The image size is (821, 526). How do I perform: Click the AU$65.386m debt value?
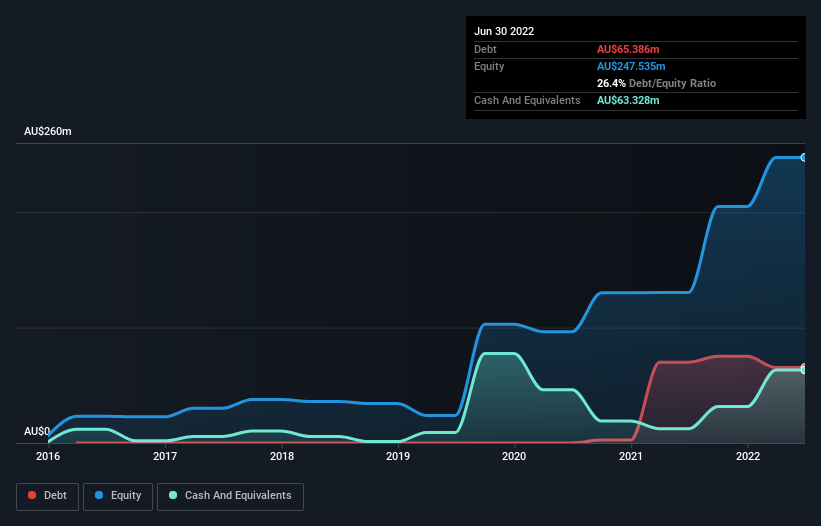click(x=628, y=49)
